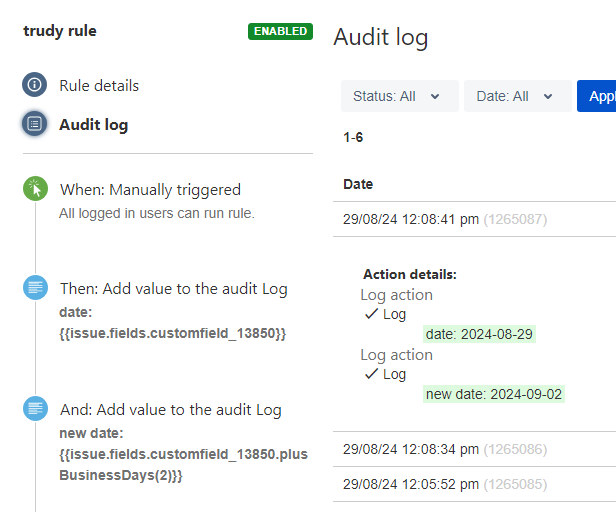
Task: Expand the 12:08:34 pm audit log entry
Action: (474, 449)
